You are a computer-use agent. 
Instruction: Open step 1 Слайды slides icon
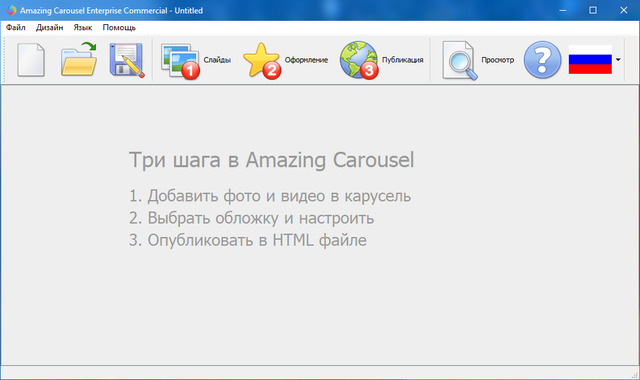point(180,61)
